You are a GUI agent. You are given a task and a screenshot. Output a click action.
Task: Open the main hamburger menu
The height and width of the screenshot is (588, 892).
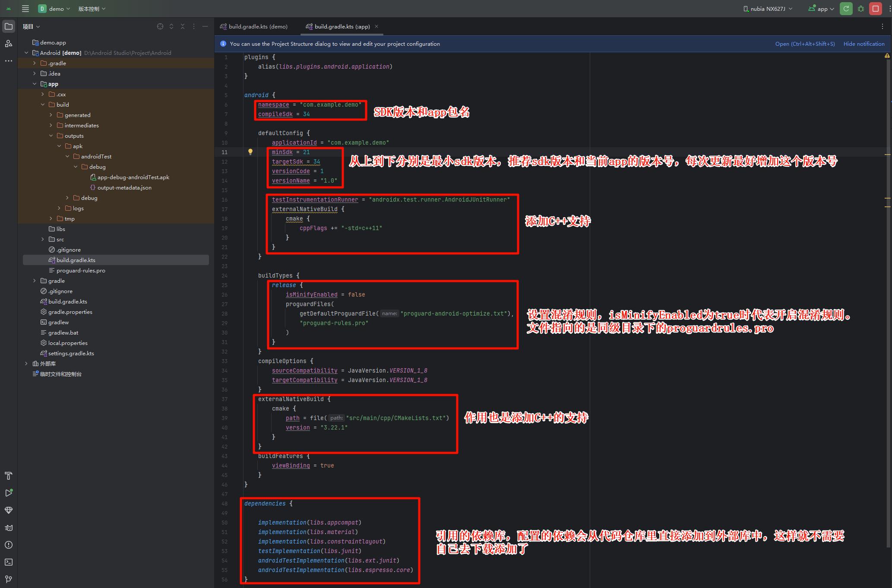25,9
